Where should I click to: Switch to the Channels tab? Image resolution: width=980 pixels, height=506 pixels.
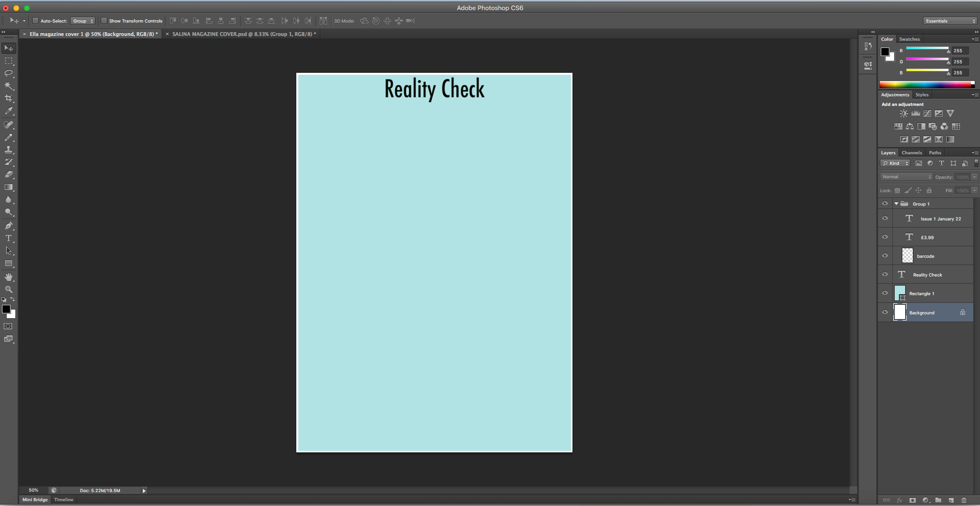[x=911, y=153]
